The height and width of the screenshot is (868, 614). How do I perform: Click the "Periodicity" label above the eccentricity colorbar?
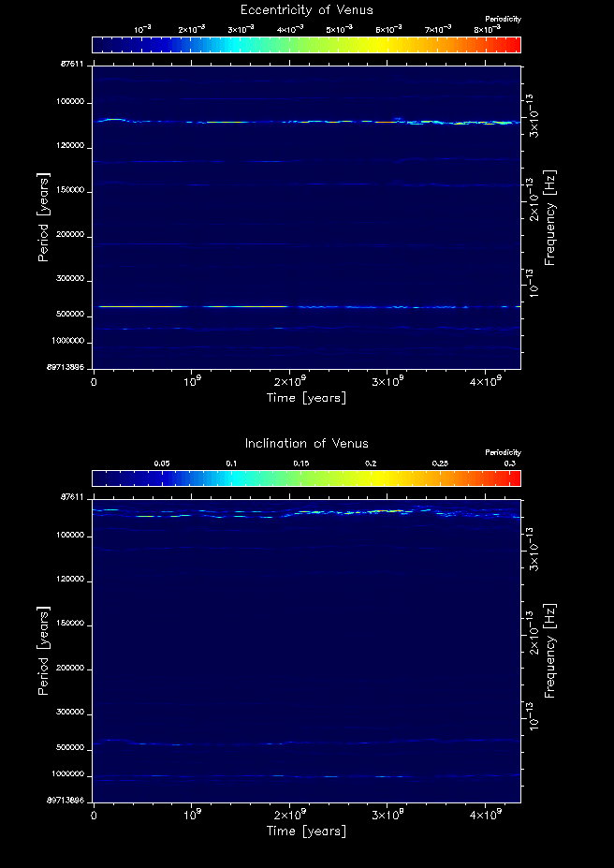(503, 20)
